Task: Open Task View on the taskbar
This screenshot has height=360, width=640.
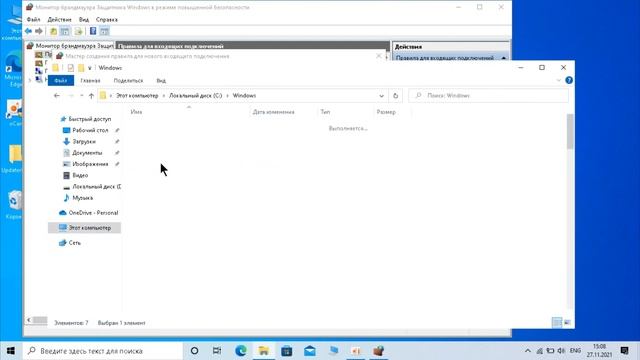Action: 217,351
